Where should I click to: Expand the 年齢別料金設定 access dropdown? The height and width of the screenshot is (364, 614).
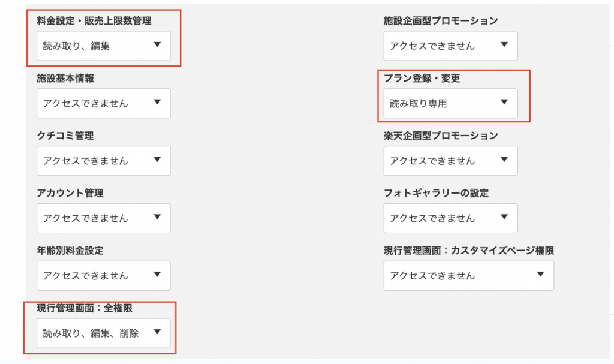point(103,276)
